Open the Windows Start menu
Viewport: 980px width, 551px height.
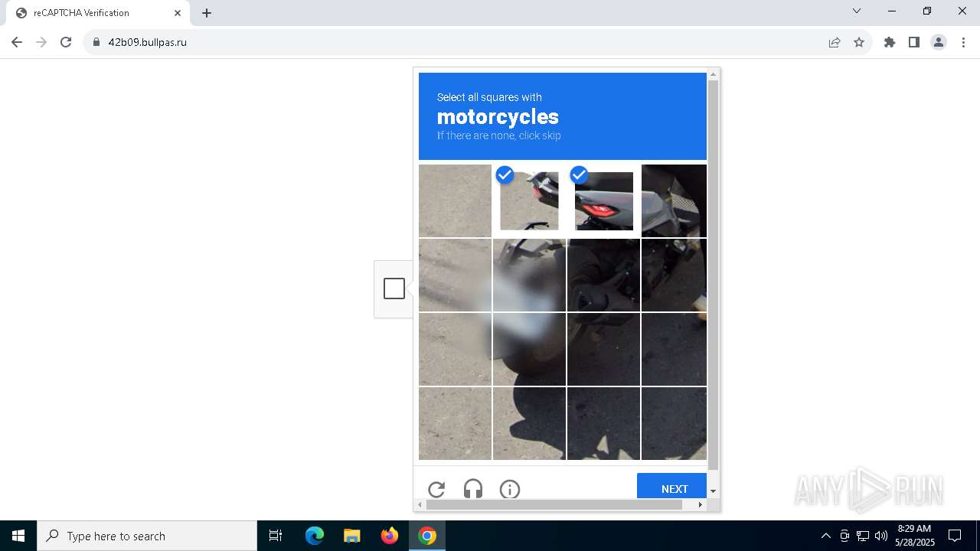[18, 536]
